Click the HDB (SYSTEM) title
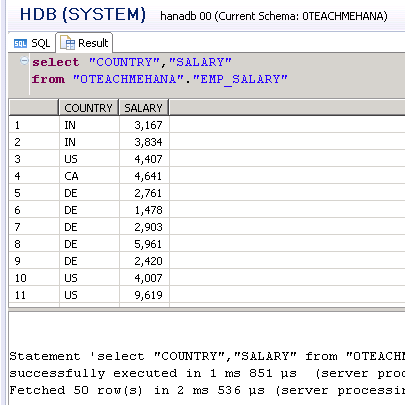Image resolution: width=405 pixels, height=405 pixels. point(83,15)
